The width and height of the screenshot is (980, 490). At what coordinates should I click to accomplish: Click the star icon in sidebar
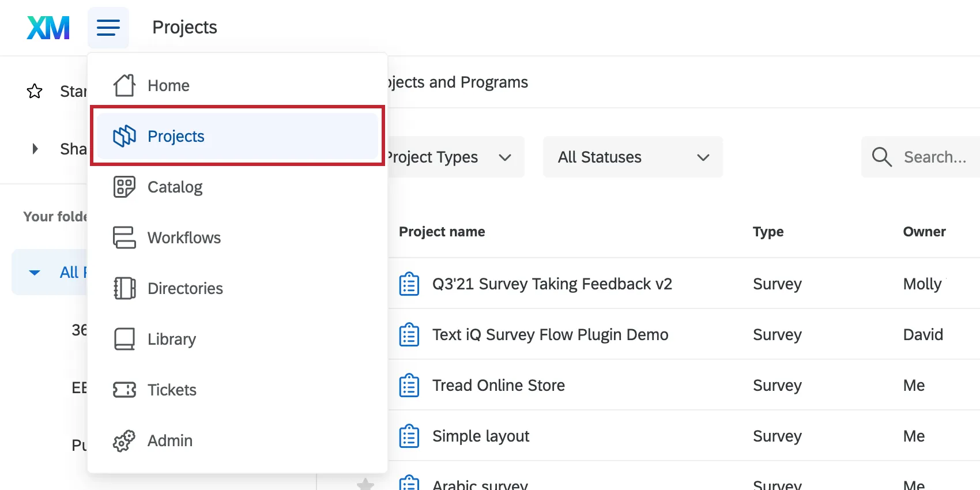35,91
